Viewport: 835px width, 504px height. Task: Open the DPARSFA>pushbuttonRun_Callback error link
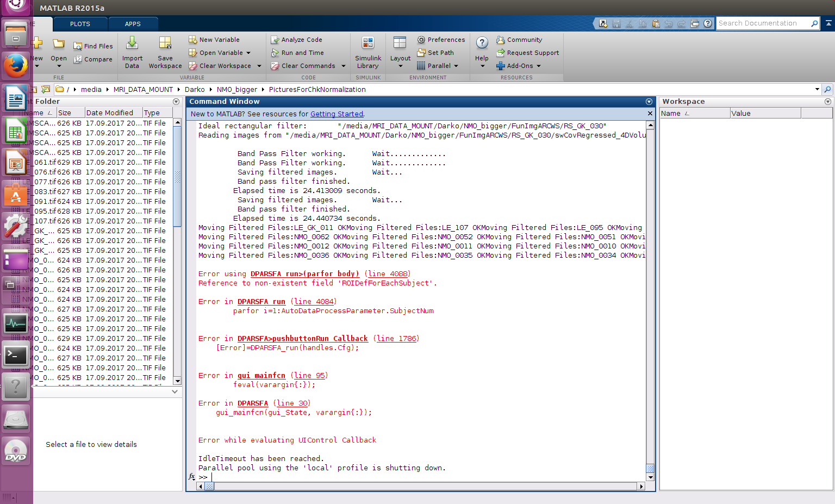point(303,338)
